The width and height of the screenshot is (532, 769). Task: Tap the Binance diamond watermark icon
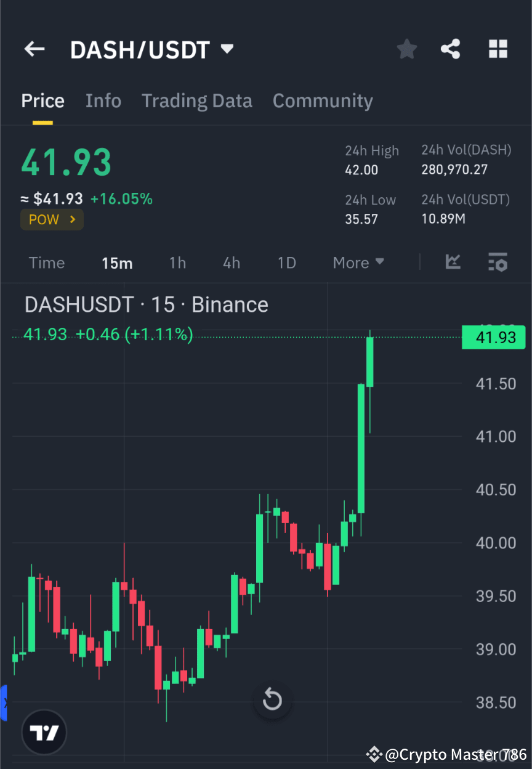tap(374, 754)
